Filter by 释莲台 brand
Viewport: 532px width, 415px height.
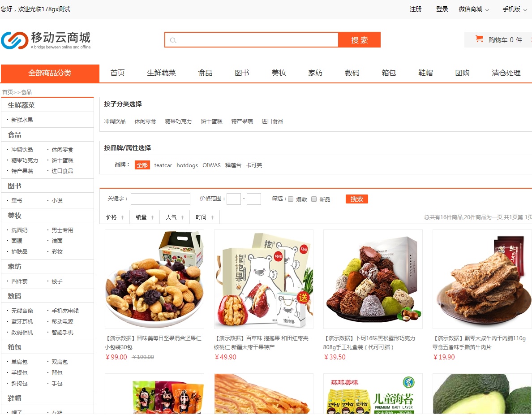coord(233,165)
